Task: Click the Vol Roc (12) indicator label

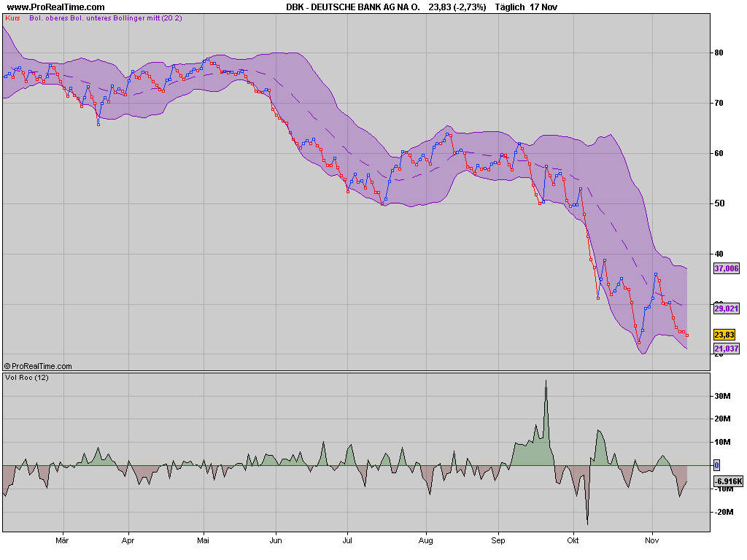Action: [27, 378]
